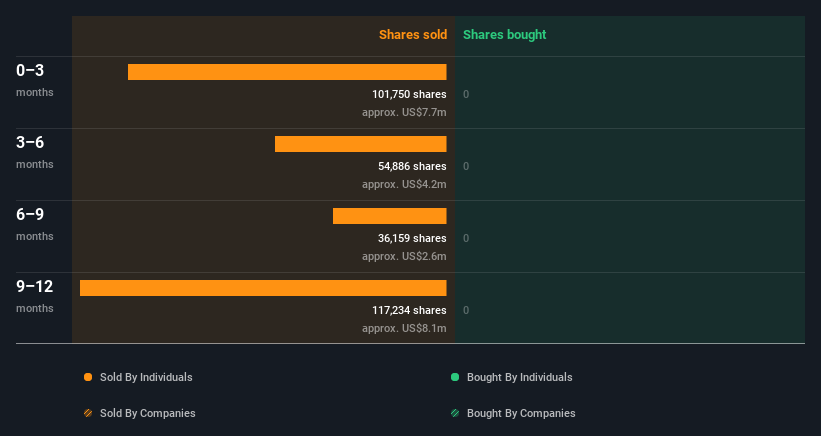Click the bought count 0 in 6–9 months row
Screen dimensions: 821x436
(466, 238)
